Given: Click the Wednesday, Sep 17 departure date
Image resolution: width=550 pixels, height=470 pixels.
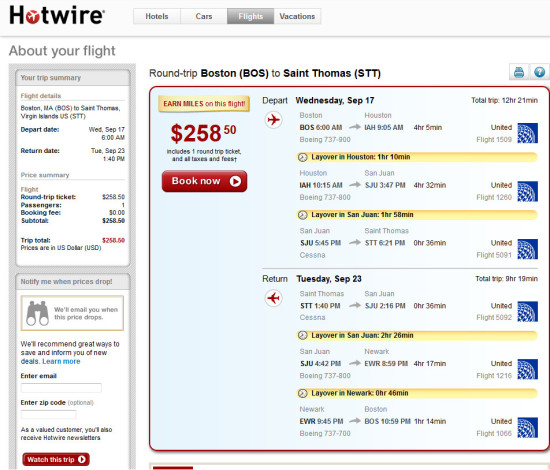Looking at the screenshot, I should point(335,100).
